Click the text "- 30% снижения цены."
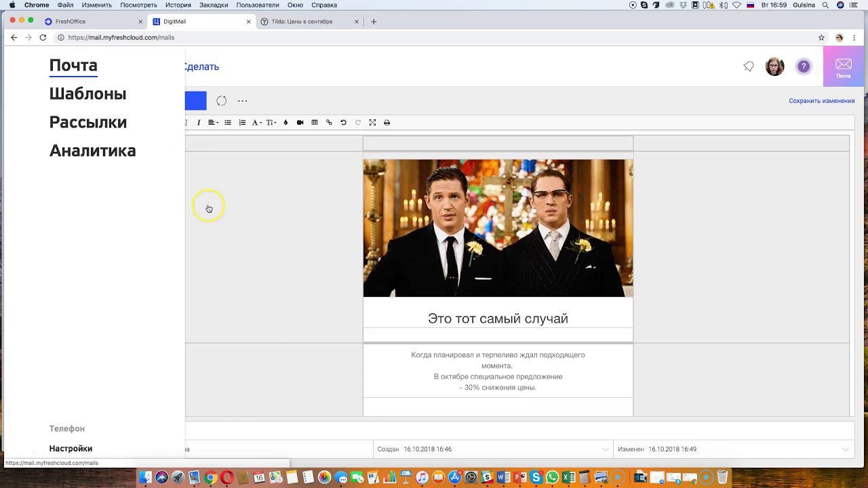868x488 pixels. click(x=498, y=388)
